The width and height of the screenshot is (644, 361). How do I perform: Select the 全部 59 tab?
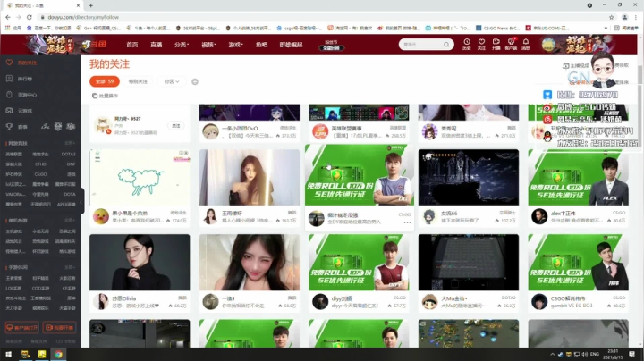[105, 81]
